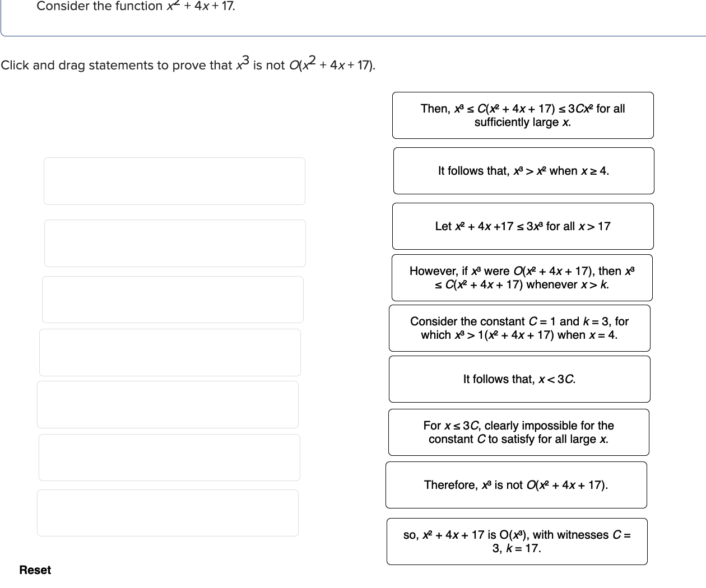Select the statement 'Therefore, x³ is not O(x² + 4x + 17)'
The image size is (706, 588).
point(516,485)
